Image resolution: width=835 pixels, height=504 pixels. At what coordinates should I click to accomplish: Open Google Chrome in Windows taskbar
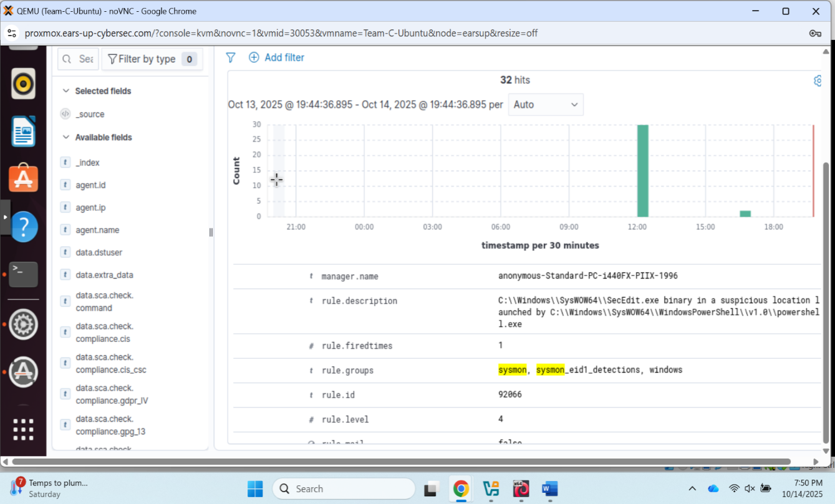click(x=461, y=489)
